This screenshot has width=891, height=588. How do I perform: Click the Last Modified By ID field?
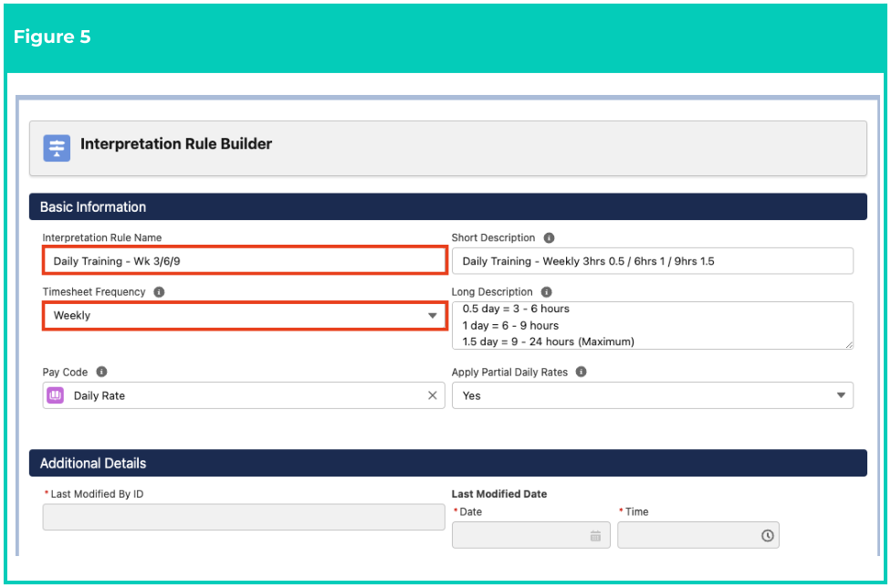point(244,517)
